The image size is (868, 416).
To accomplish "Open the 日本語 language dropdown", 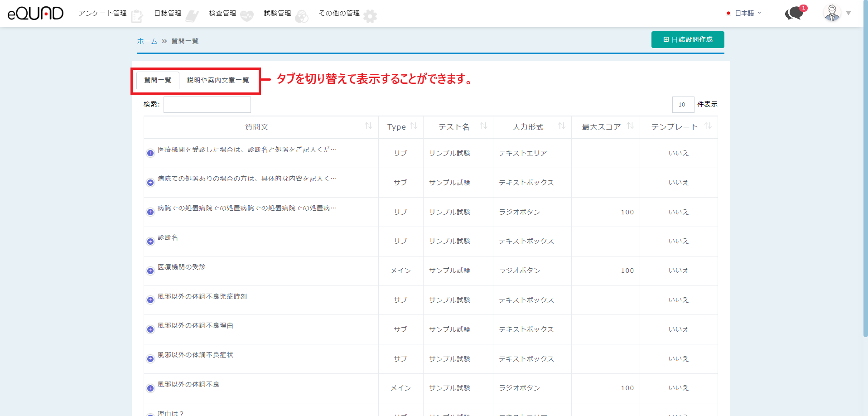I will (746, 13).
